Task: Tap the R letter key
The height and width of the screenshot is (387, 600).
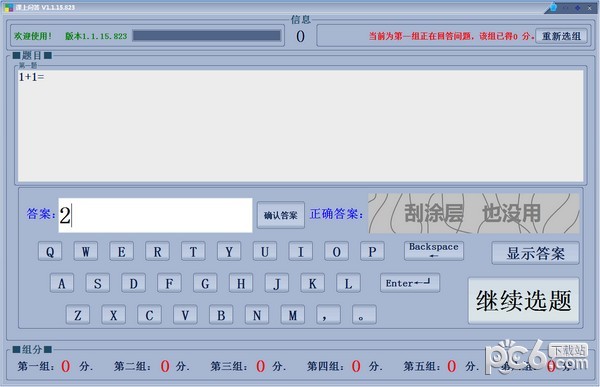Action: tap(158, 251)
